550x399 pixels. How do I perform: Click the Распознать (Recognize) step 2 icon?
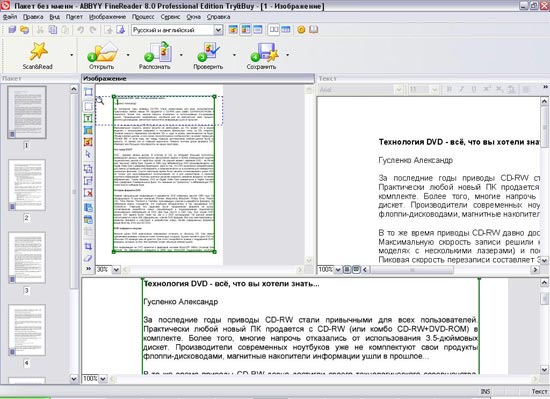click(x=158, y=53)
